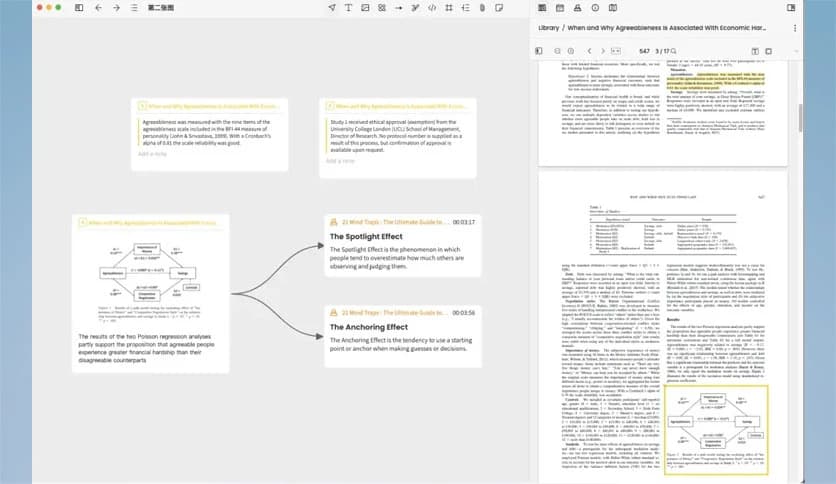Toggle the left sidebar panel icon
The width and height of the screenshot is (836, 484).
pyautogui.click(x=79, y=7)
